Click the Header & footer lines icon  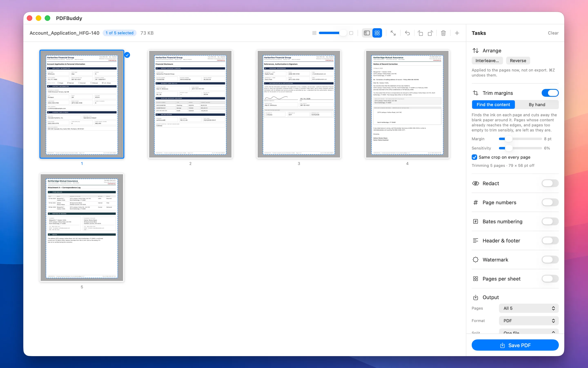tap(476, 240)
